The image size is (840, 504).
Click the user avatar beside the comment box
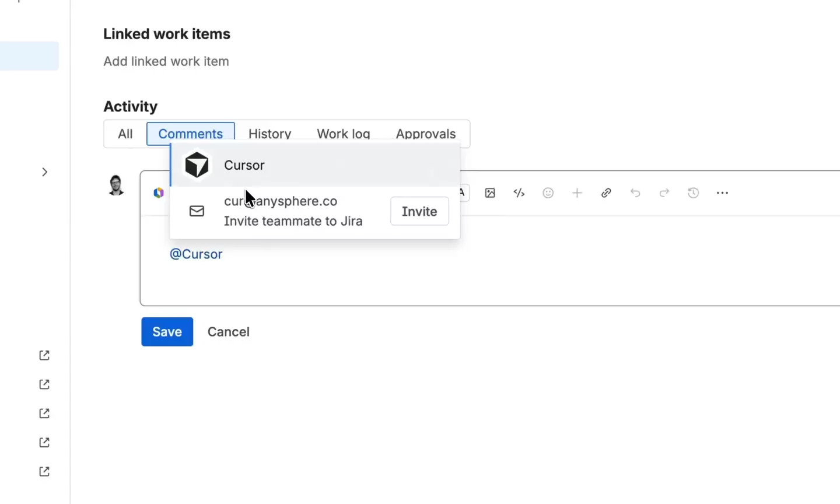(x=116, y=185)
